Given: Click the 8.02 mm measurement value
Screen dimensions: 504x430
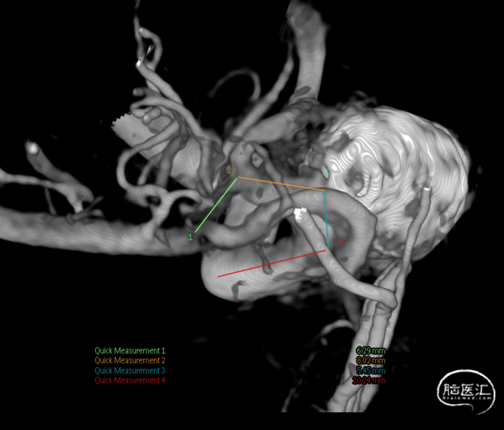Looking at the screenshot, I should pos(371,360).
